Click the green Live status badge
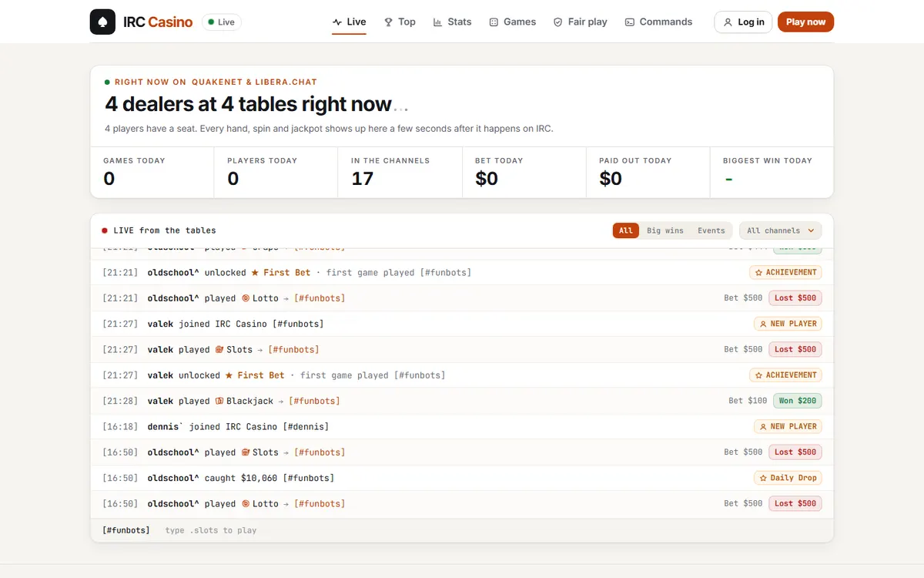The height and width of the screenshot is (578, 924). [x=221, y=22]
